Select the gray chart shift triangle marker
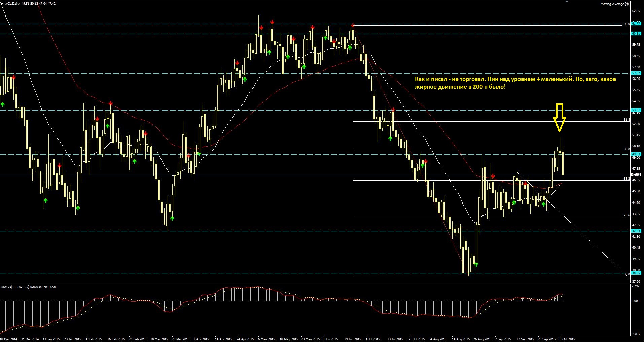644x343 pixels. coord(567,2)
